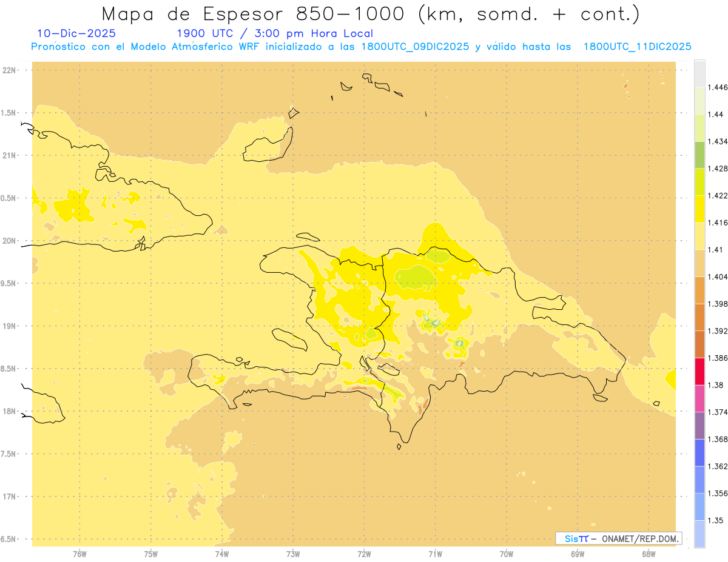728x562 pixels.
Task: Click the blue legend swatch between 1.362 and 1.368
Action: (x=699, y=452)
